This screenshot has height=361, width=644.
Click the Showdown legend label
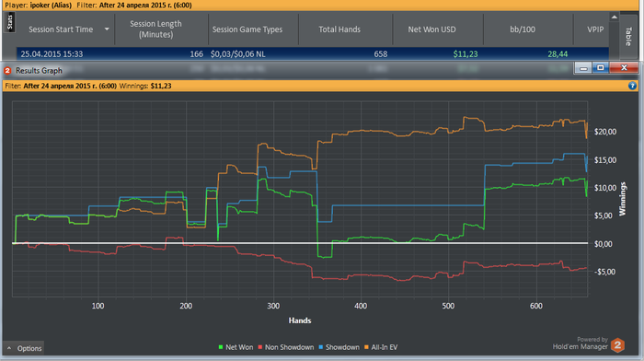point(342,347)
